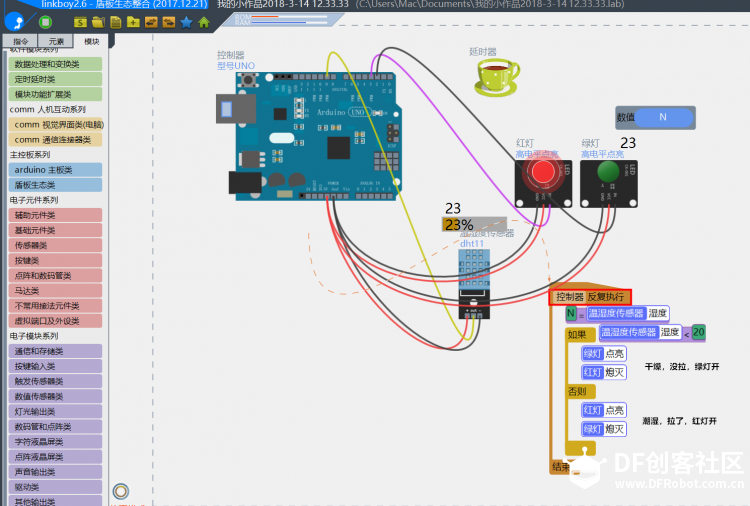
Task: Switch to the 元素 tab
Action: [55, 41]
